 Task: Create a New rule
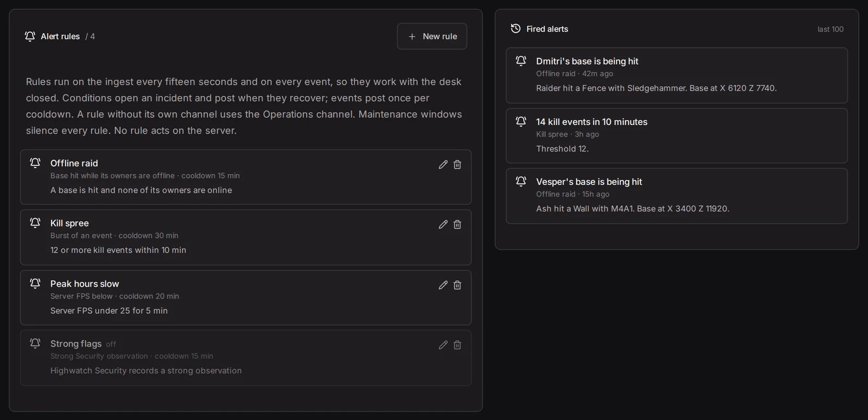432,36
